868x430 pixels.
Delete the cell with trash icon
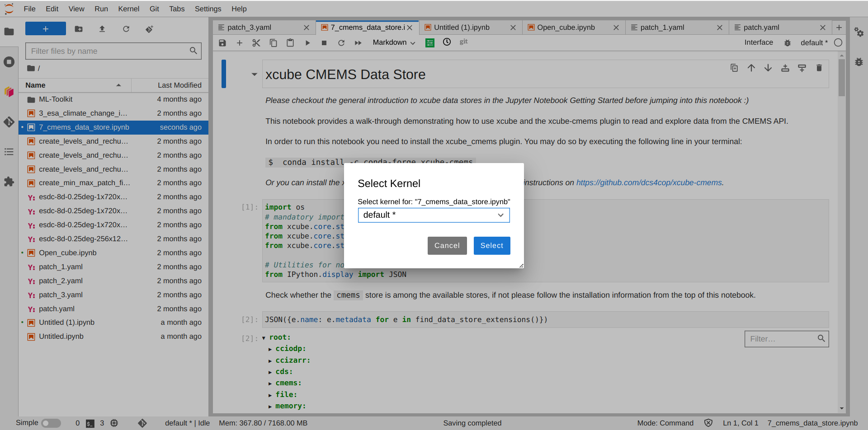click(819, 68)
